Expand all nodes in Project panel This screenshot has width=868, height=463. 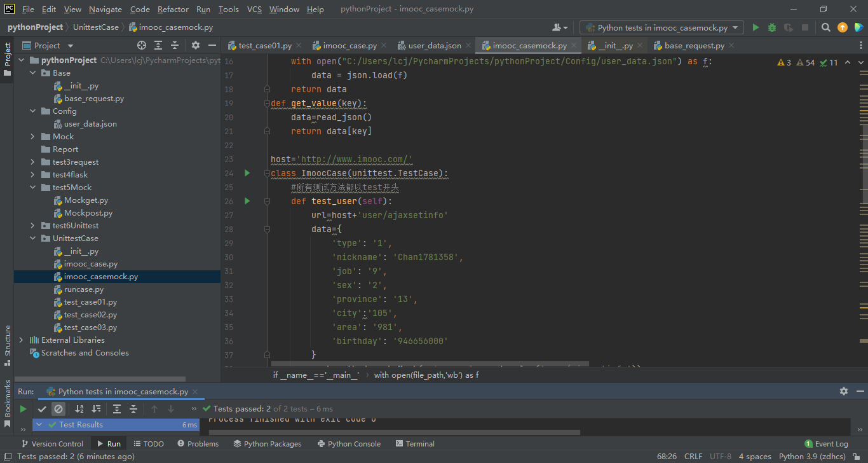(158, 45)
